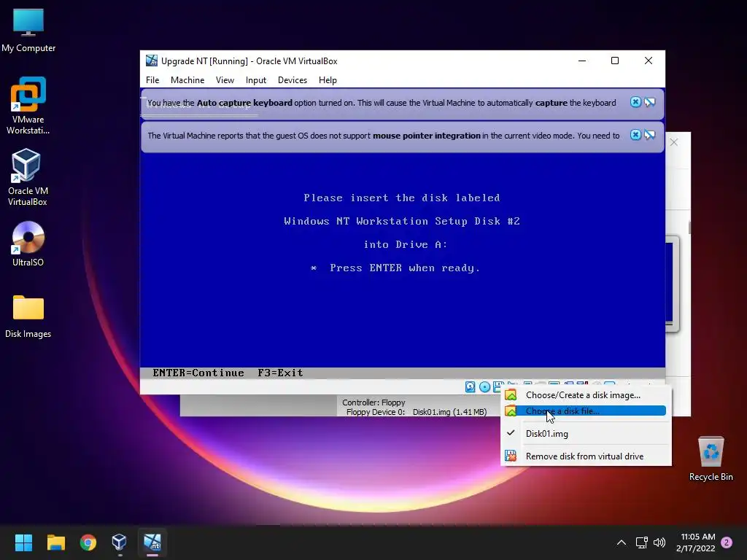Screen dimensions: 747x560
Task: Open the clock and date panel
Action: pyautogui.click(x=695, y=542)
